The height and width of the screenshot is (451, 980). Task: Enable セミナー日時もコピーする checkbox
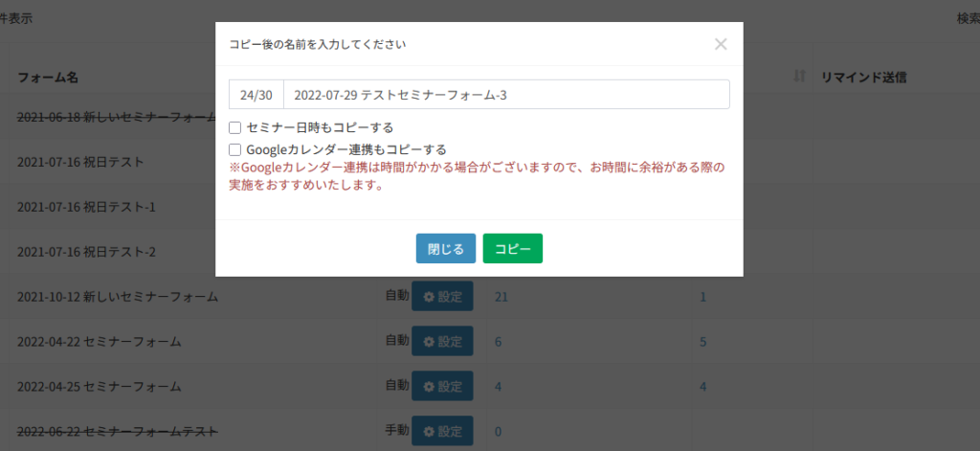click(234, 127)
